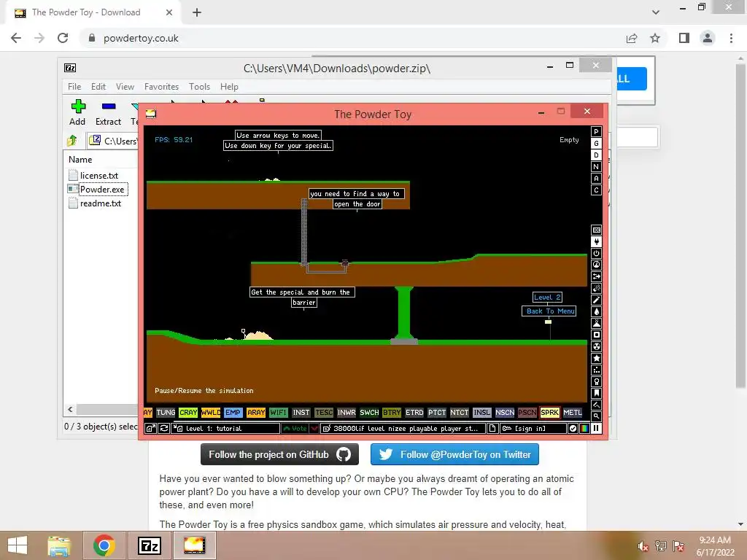Select the Sensors gauge category icon
Screen dimensions: 747x560
[596, 265]
